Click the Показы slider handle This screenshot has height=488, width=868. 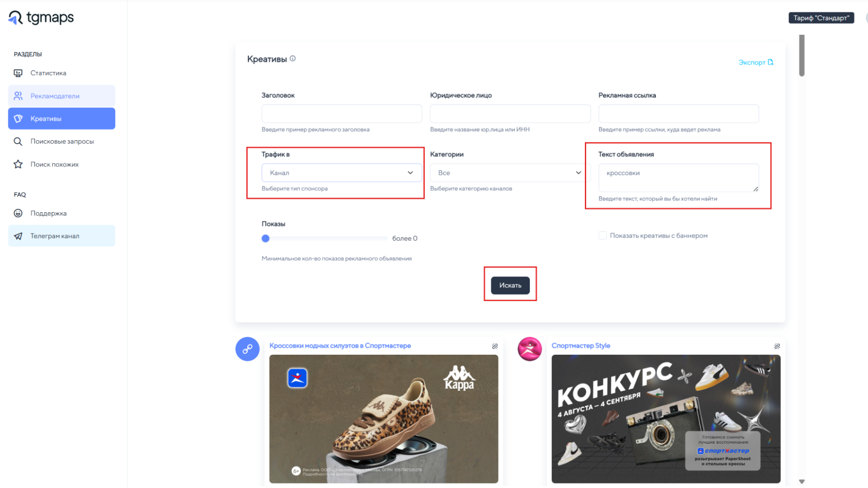pos(266,238)
